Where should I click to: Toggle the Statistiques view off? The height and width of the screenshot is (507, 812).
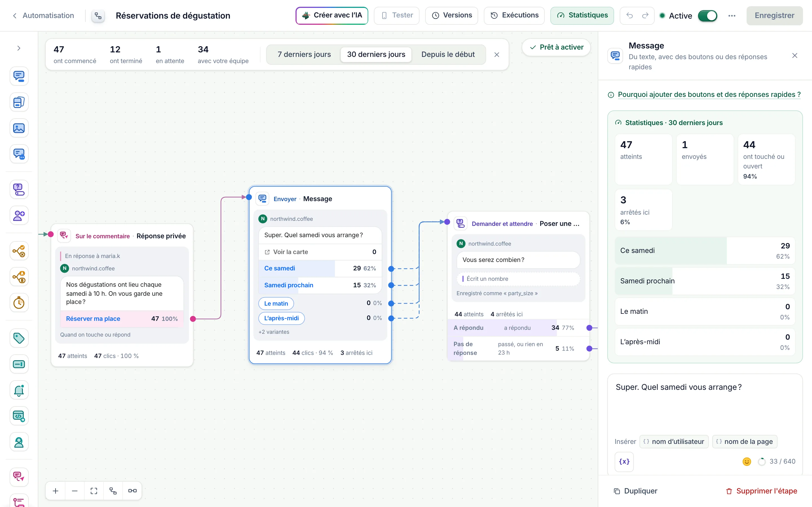pyautogui.click(x=582, y=15)
